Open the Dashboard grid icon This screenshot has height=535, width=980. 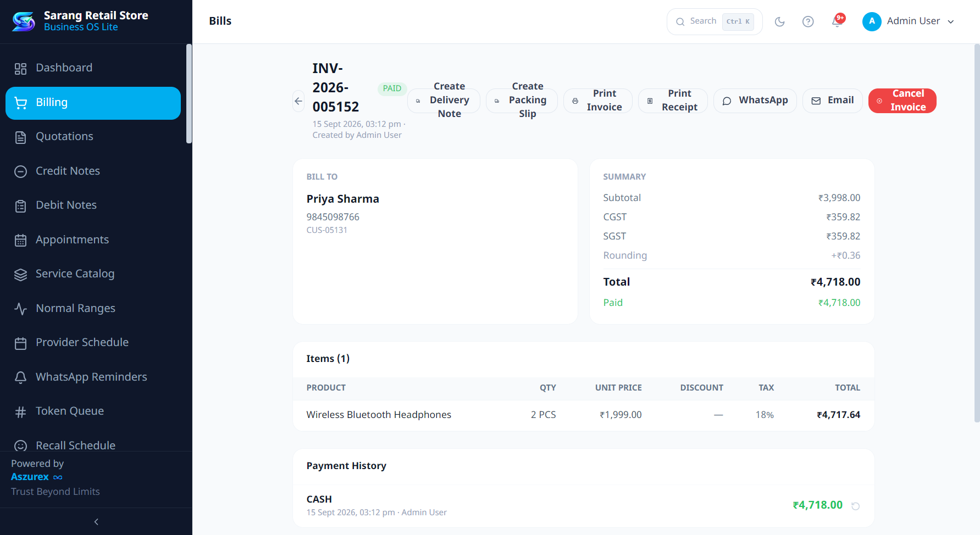pos(20,69)
